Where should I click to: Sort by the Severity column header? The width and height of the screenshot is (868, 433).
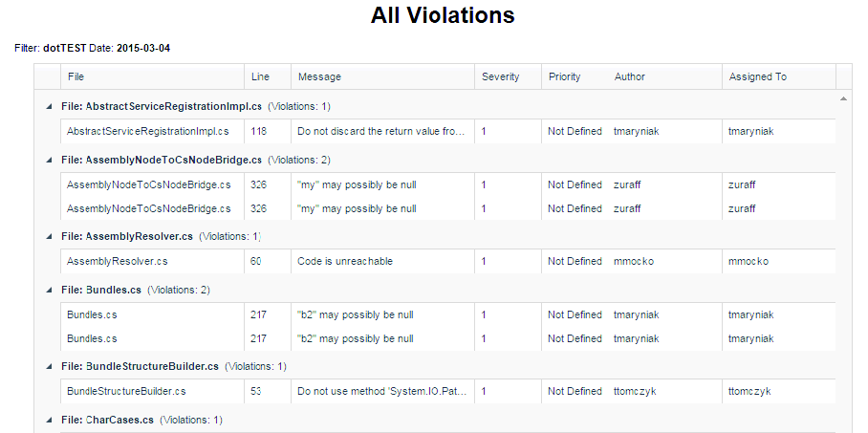[508, 77]
